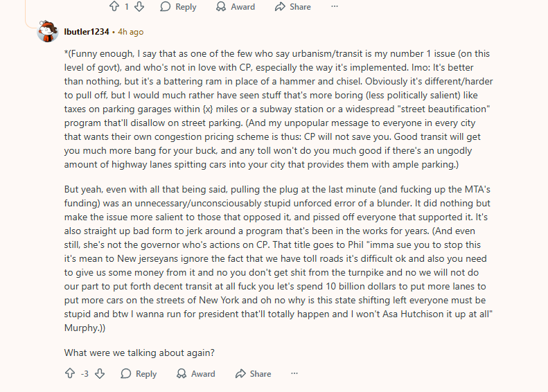Open lbutler1234 user profile link
This screenshot has height=392, width=548.
click(87, 32)
